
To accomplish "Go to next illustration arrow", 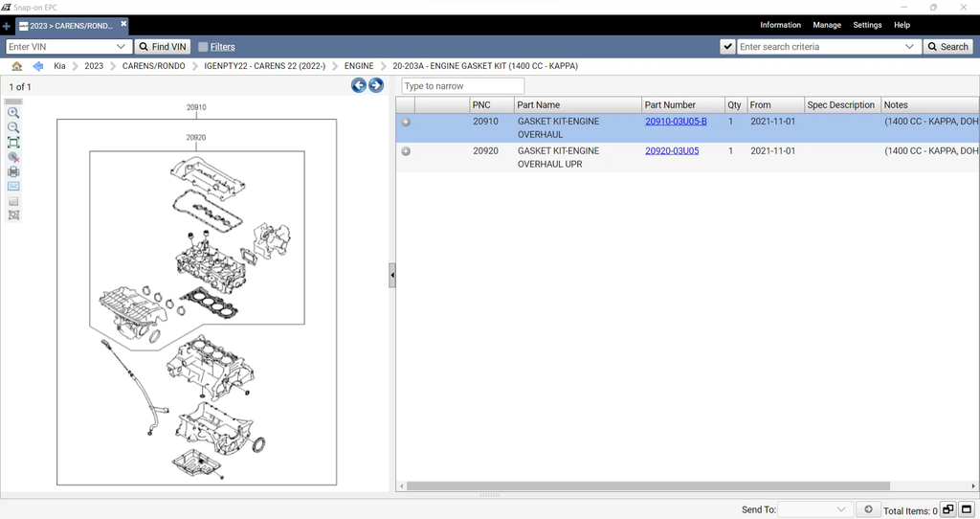I will coord(376,85).
